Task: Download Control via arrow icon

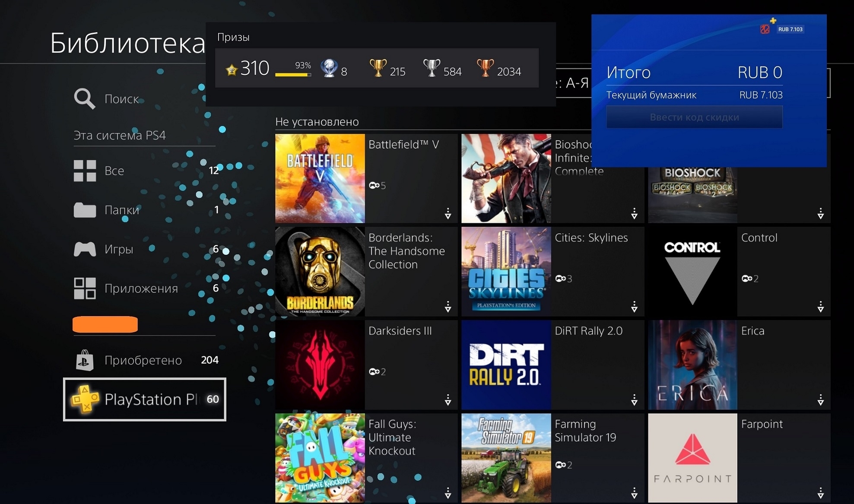Action: (820, 307)
